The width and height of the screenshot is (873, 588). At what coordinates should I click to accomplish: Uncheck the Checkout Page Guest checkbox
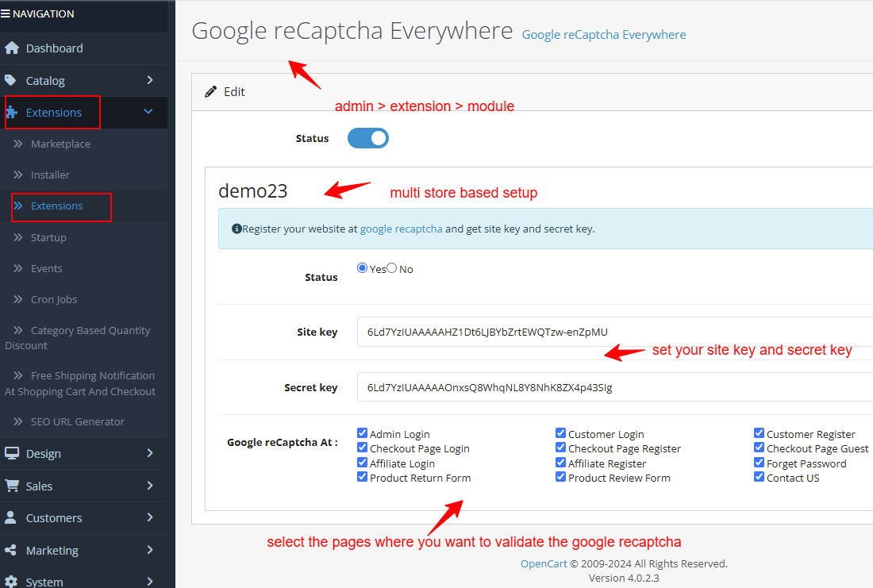[x=759, y=448]
